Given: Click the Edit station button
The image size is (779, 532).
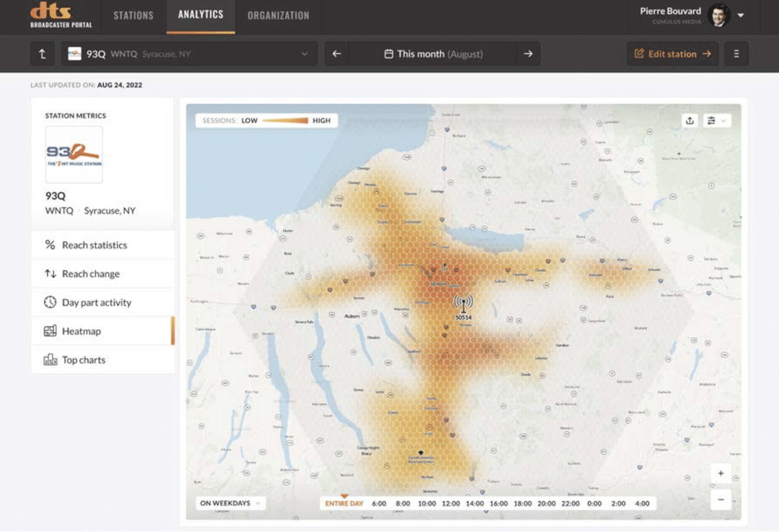Looking at the screenshot, I should coord(672,54).
